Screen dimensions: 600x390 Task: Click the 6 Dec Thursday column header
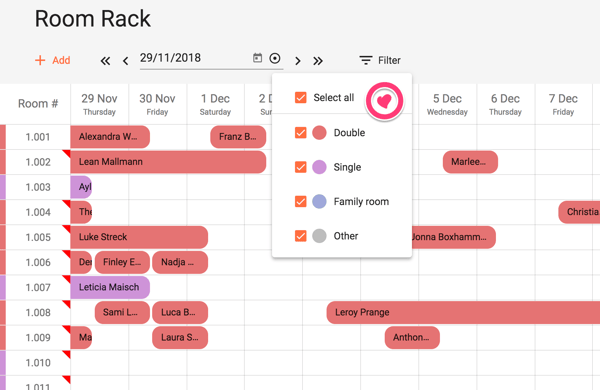505,104
